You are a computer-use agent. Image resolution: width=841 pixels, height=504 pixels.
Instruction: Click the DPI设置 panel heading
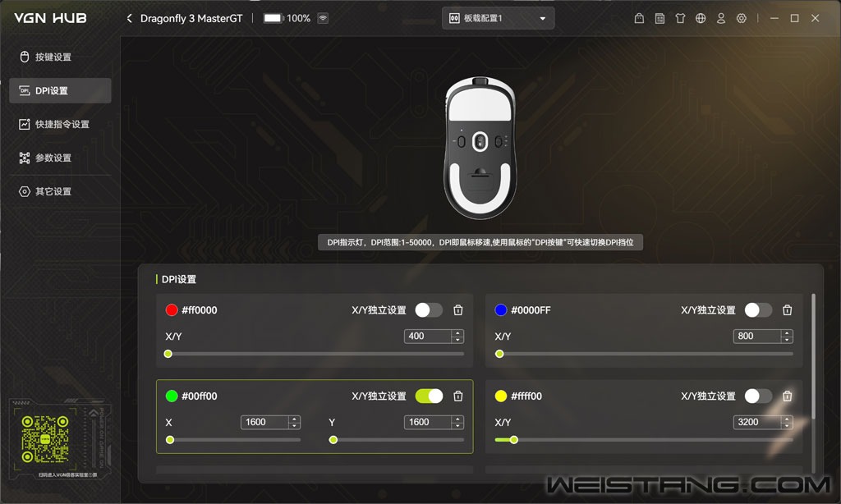pyautogui.click(x=179, y=279)
